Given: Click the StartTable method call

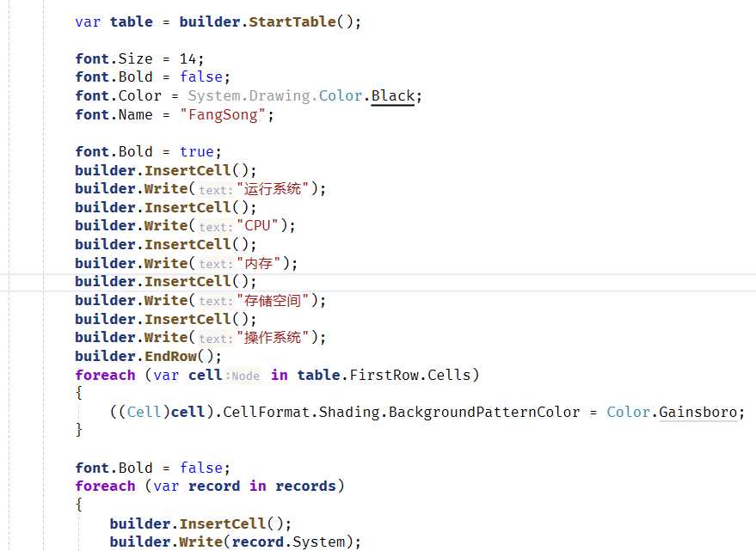Looking at the screenshot, I should point(292,21).
